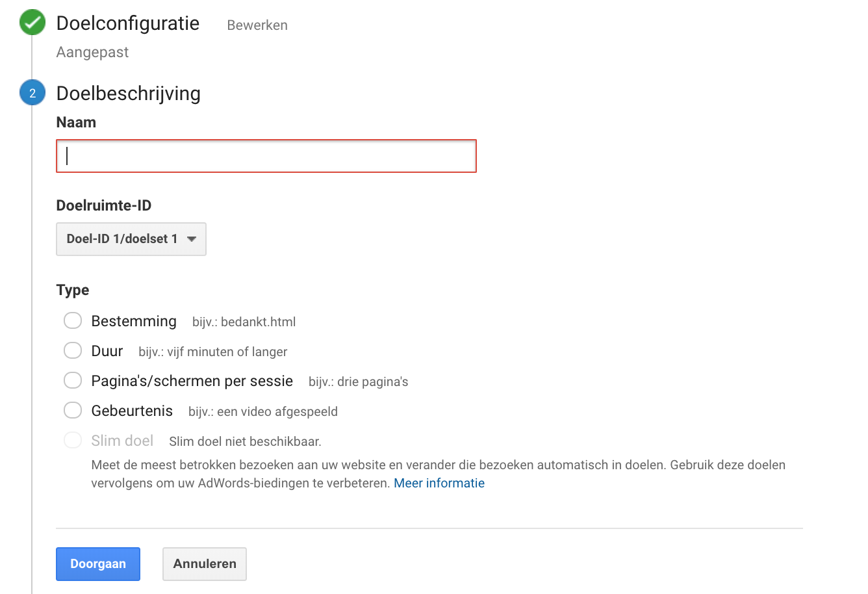Choose the Duur goal type radio button
This screenshot has width=868, height=594.
[x=73, y=351]
